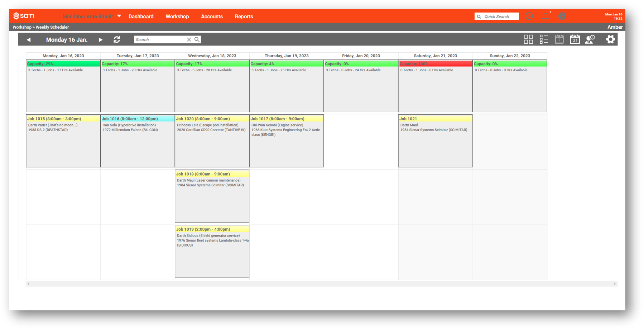Open the monthly calendar view
644x329 pixels.
tap(575, 39)
